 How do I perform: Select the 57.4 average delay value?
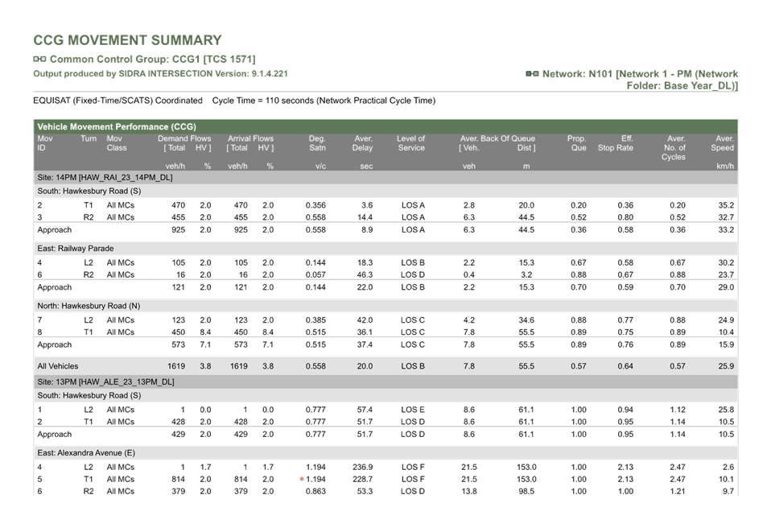click(365, 410)
